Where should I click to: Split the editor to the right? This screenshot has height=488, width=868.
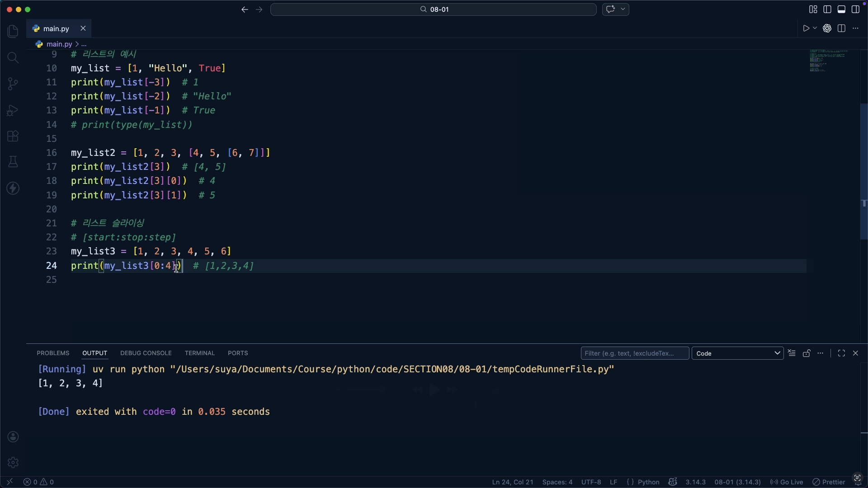[x=841, y=28]
